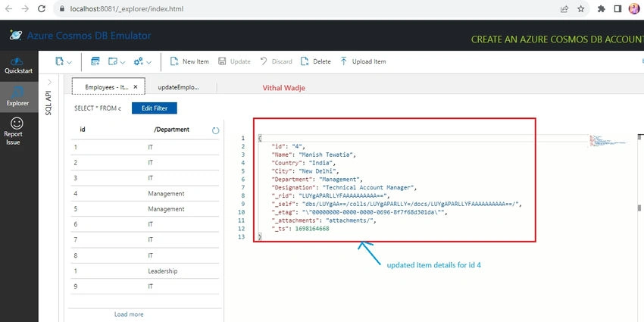Viewport: 644px width, 322px height.
Task: Select the item row with id 7
Action: (x=145, y=240)
